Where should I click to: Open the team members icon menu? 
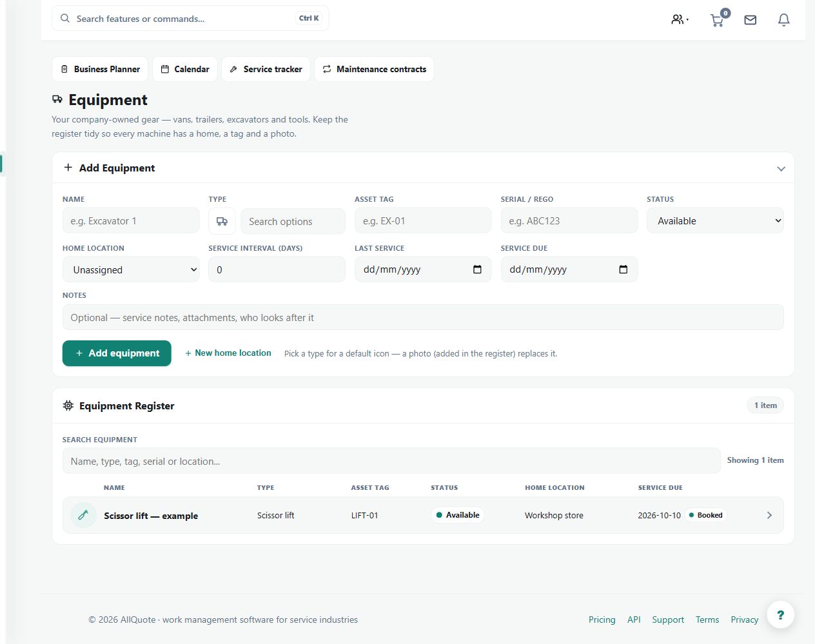pos(680,19)
